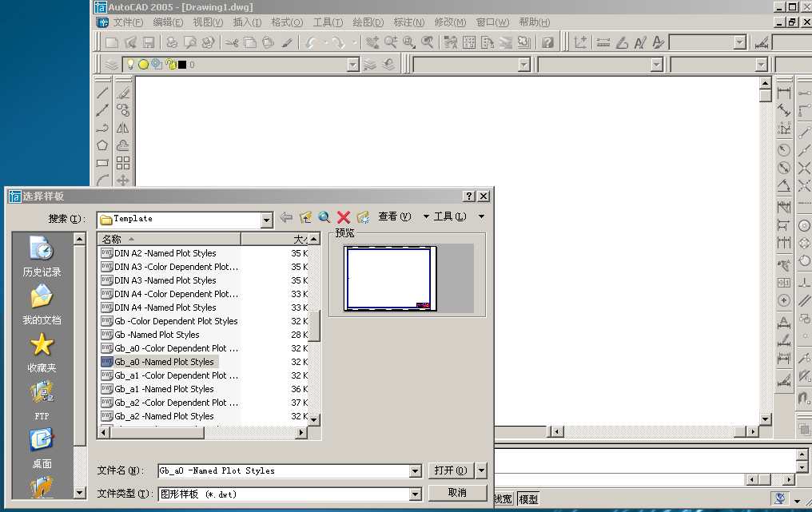This screenshot has height=512, width=812.
Task: Toggle the layer freeze sun icon
Action: coord(143,65)
